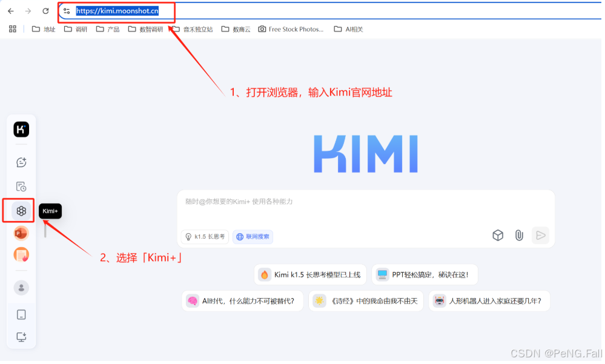Open site info icon in address bar
This screenshot has height=364, width=605.
pyautogui.click(x=67, y=11)
